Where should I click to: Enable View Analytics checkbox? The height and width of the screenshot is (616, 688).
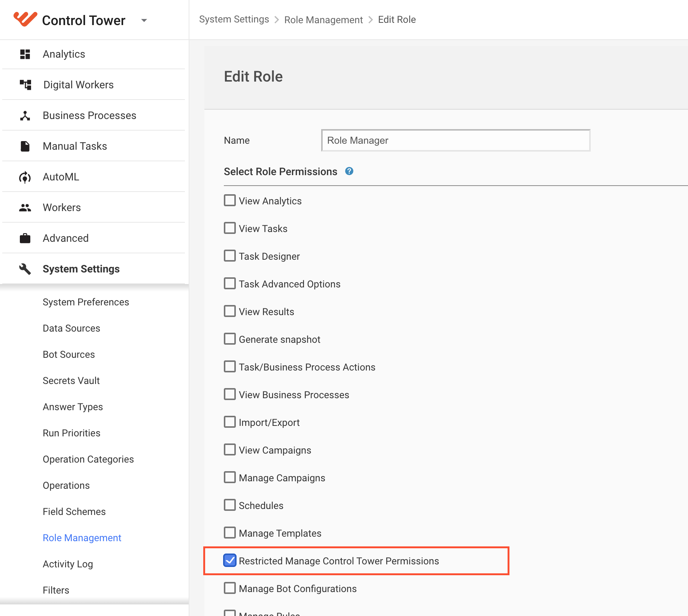(230, 200)
